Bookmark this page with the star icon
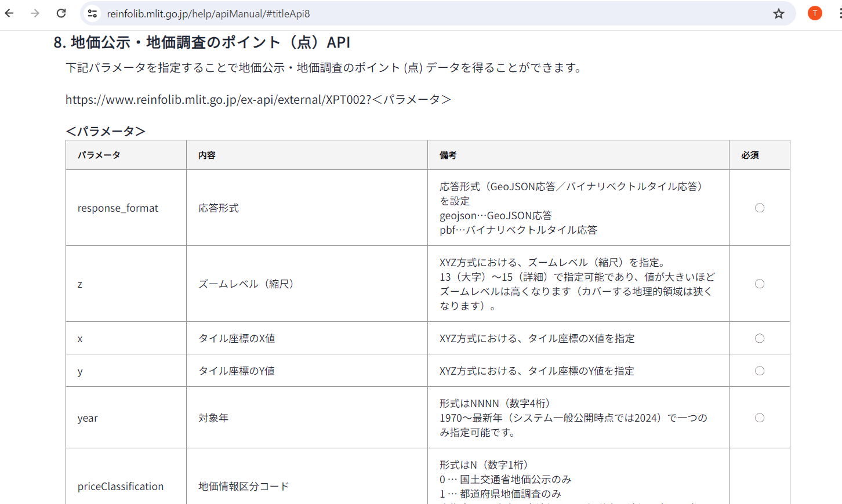This screenshot has width=842, height=504. coord(779,13)
